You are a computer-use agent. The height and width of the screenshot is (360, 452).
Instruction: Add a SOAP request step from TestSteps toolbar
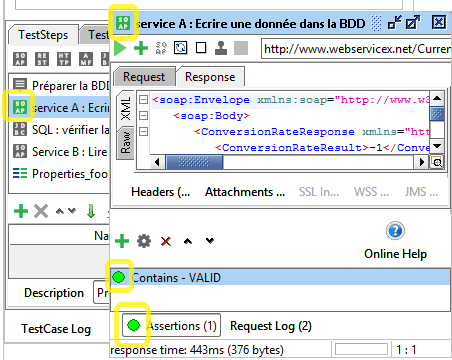pyautogui.click(x=20, y=59)
